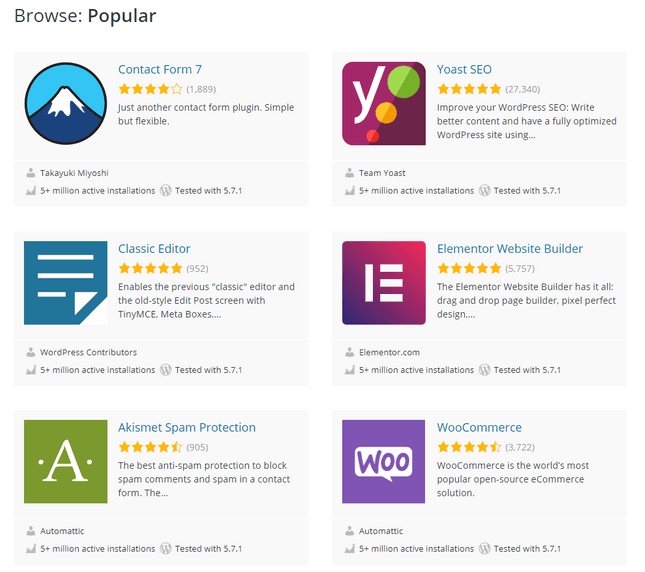Visit the Elementor Website Builder link
The image size is (645, 572).
(510, 249)
